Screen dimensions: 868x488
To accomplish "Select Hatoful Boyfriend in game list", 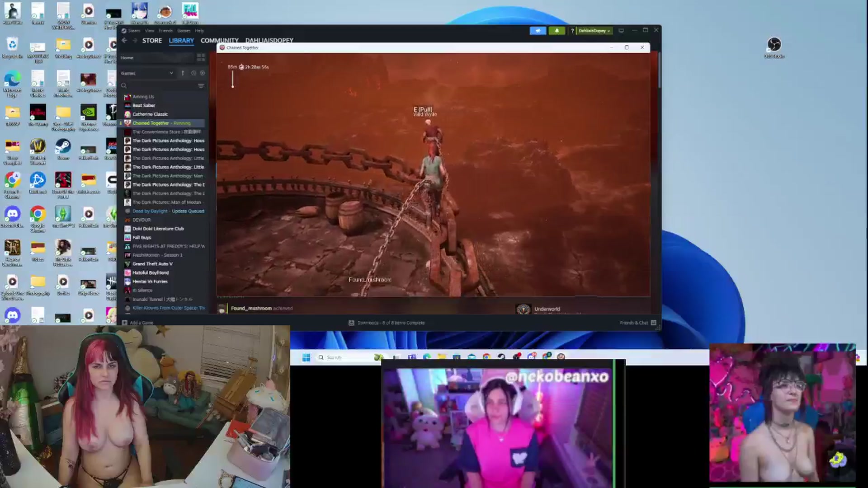I will 164,273.
